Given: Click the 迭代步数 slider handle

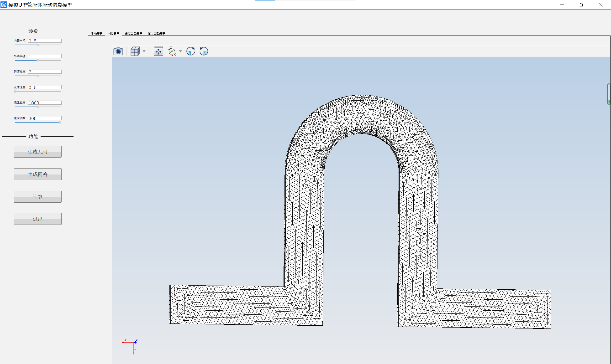Looking at the screenshot, I should point(60,122).
